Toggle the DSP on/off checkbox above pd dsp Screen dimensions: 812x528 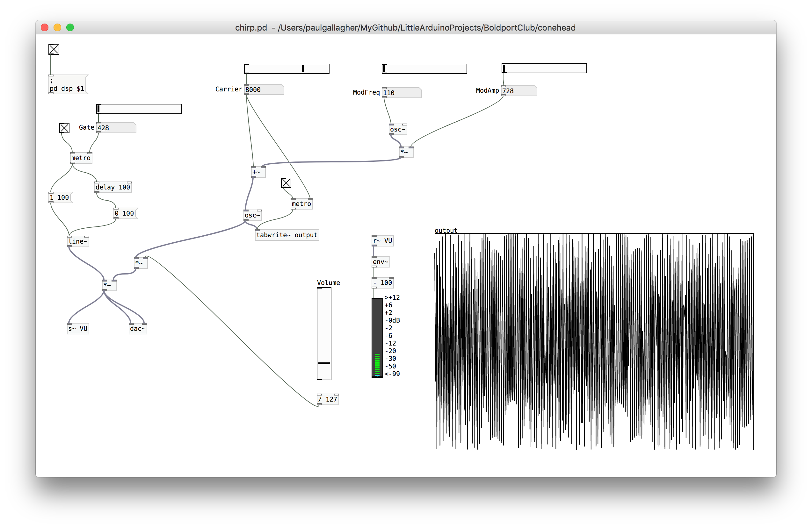[x=54, y=49]
